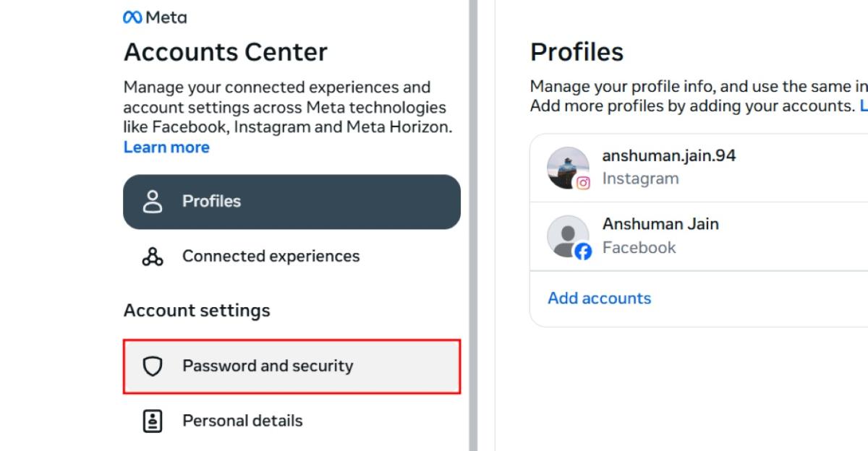868x451 pixels.
Task: Click the Instagram profile picture thumbnail
Action: pos(568,168)
